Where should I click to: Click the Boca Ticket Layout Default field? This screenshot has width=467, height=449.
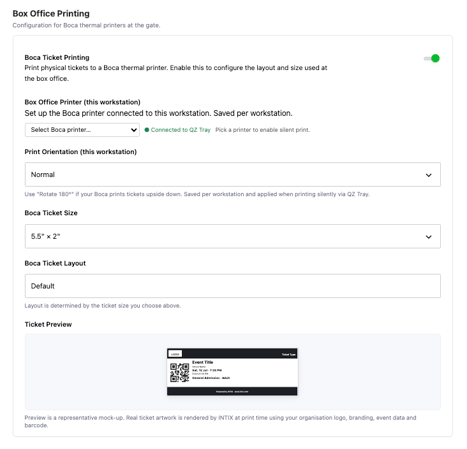tap(233, 286)
